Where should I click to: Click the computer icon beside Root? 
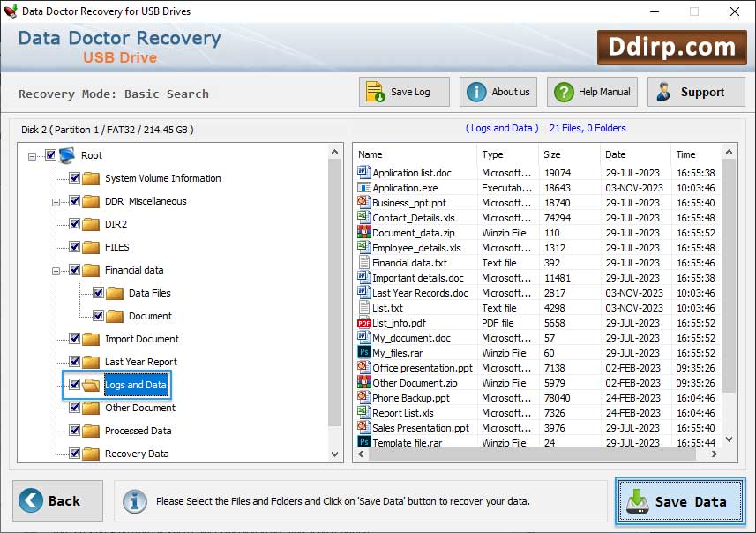(x=68, y=154)
